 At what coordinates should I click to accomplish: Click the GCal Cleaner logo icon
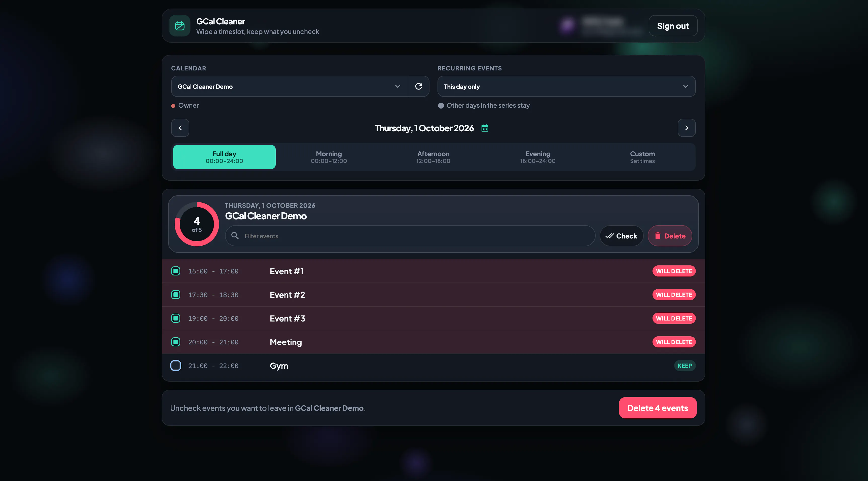tap(179, 26)
